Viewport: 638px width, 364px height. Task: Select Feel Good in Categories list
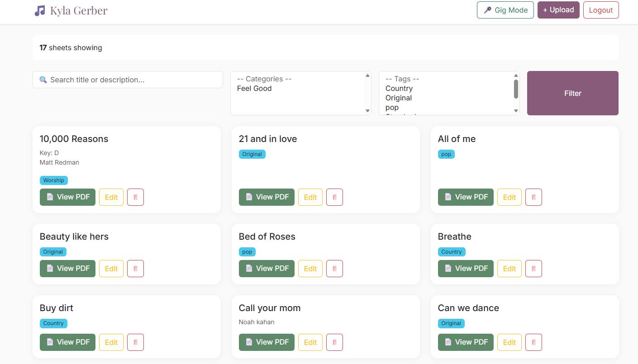tap(254, 89)
